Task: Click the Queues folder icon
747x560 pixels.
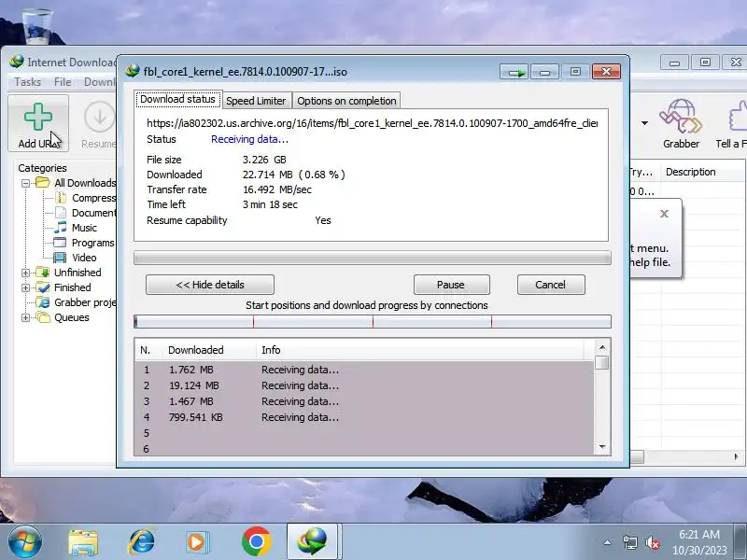Action: tap(43, 317)
